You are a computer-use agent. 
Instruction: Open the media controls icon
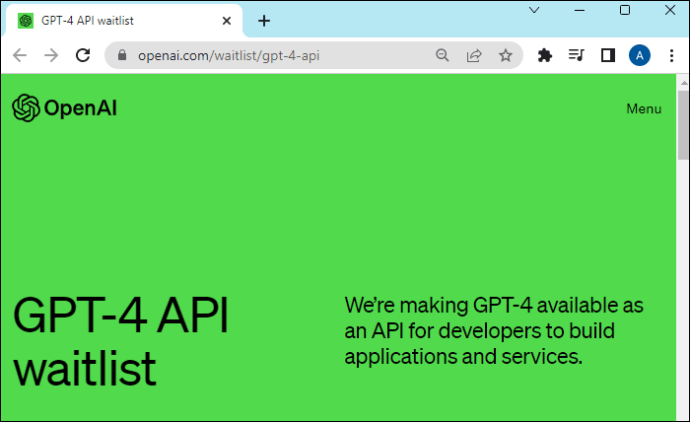point(576,55)
